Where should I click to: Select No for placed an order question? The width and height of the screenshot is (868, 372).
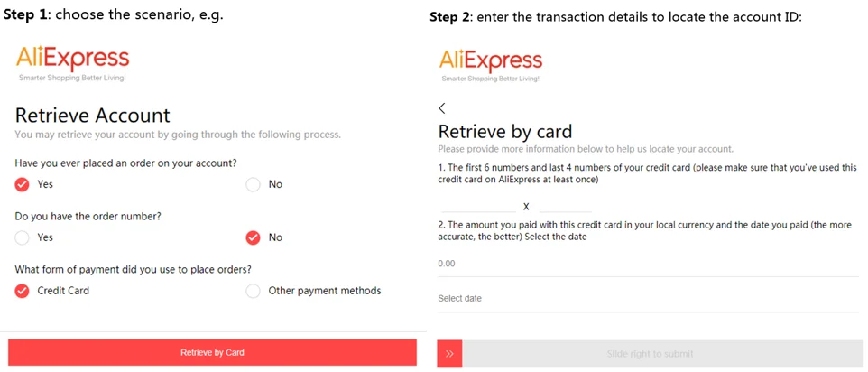[253, 184]
